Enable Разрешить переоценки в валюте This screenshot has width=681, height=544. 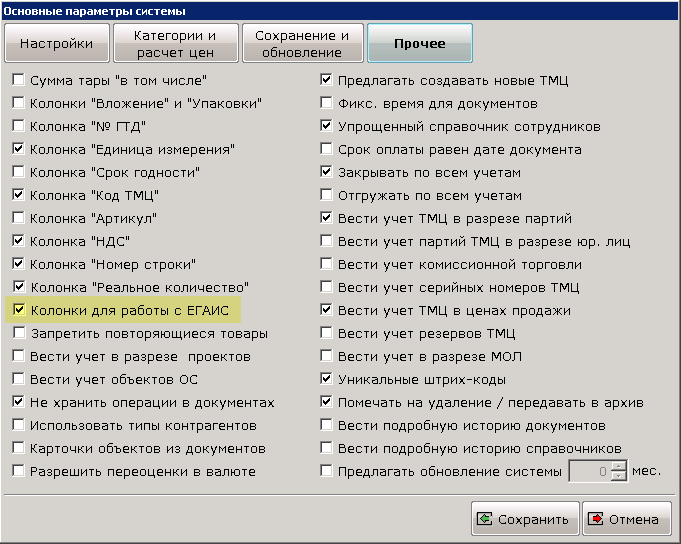click(x=18, y=471)
